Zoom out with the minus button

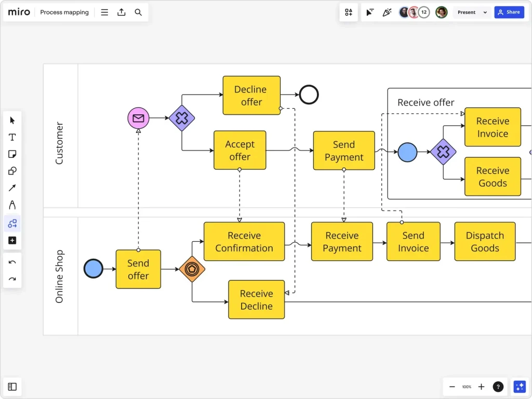[452, 387]
